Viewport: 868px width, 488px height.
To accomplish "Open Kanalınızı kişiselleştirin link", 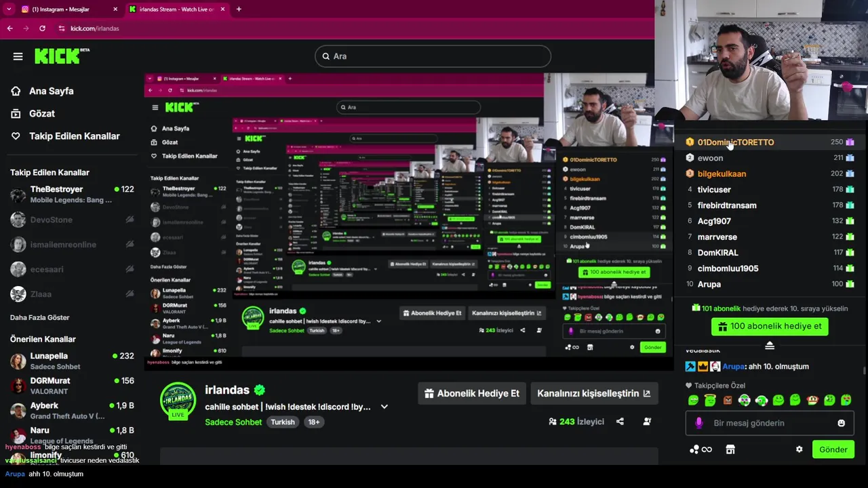I will [593, 393].
